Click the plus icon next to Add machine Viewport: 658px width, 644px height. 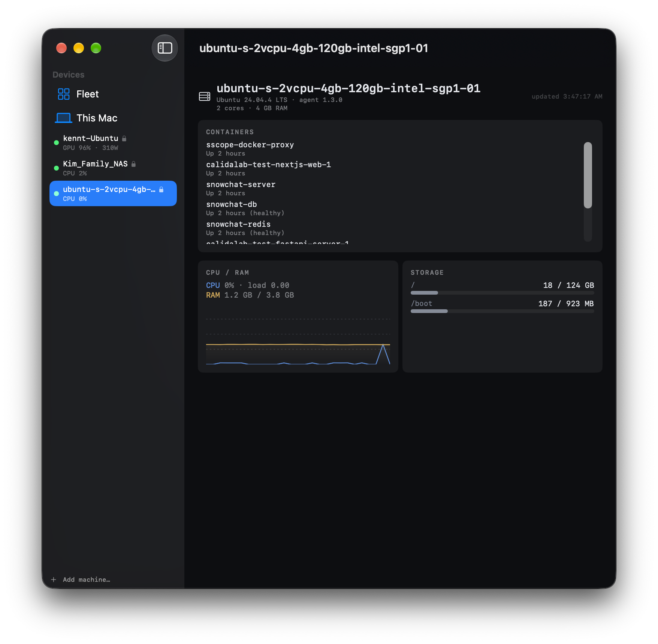[54, 580]
